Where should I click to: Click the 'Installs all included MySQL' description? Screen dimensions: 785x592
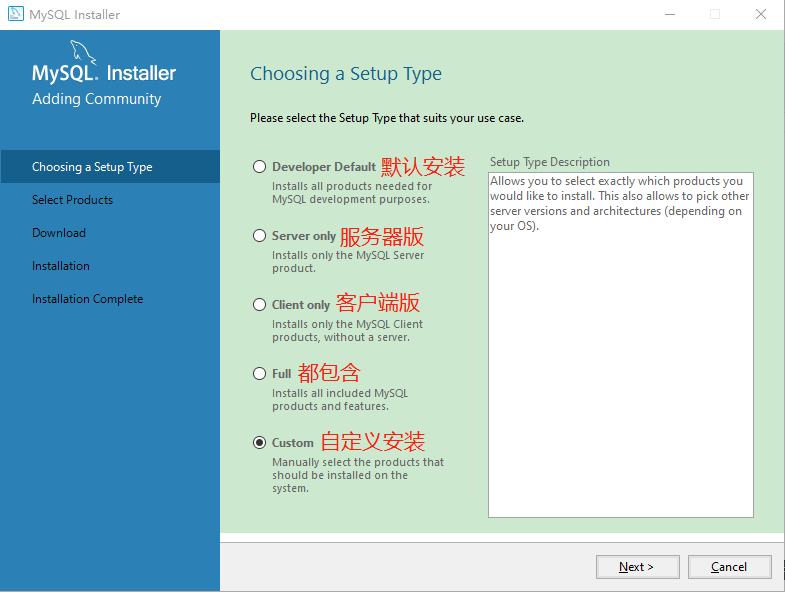(x=340, y=400)
